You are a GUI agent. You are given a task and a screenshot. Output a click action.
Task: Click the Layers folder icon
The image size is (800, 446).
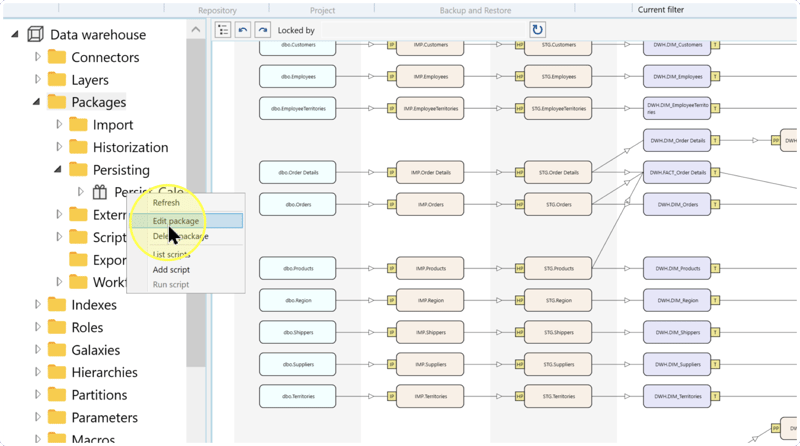pos(57,79)
